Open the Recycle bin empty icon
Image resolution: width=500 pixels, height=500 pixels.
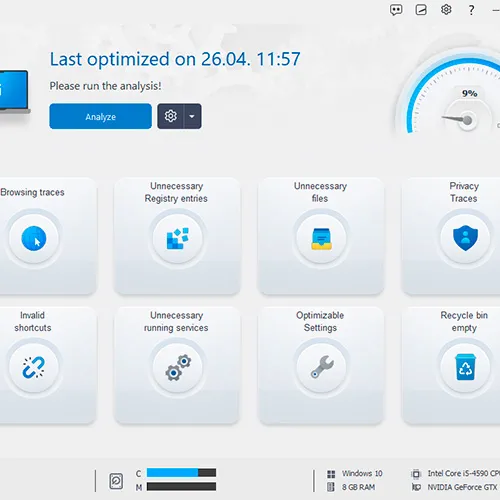click(x=465, y=367)
